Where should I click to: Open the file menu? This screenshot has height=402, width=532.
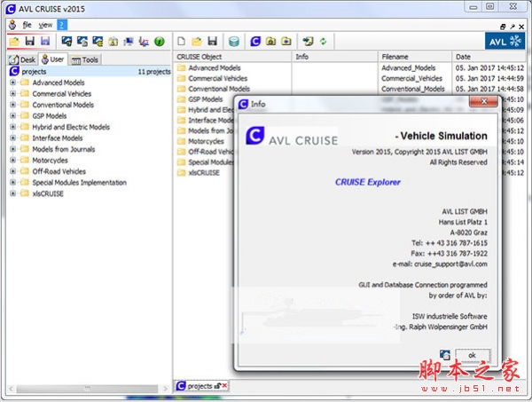coord(27,25)
